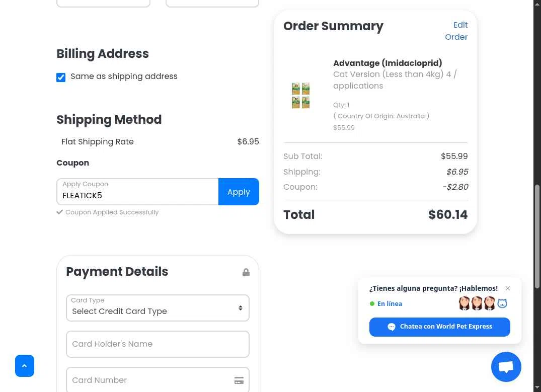541x392 pixels.
Task: Click the Coupon discount -$2.80 value
Action: click(455, 187)
